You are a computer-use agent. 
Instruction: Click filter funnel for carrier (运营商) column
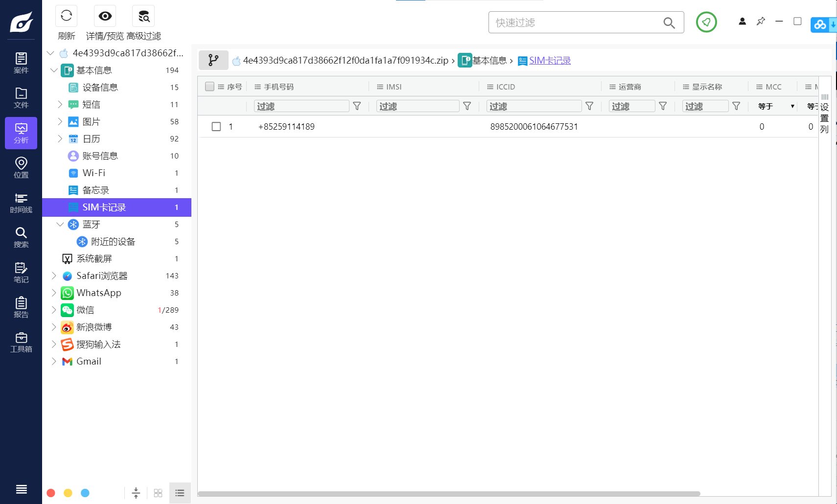point(663,106)
